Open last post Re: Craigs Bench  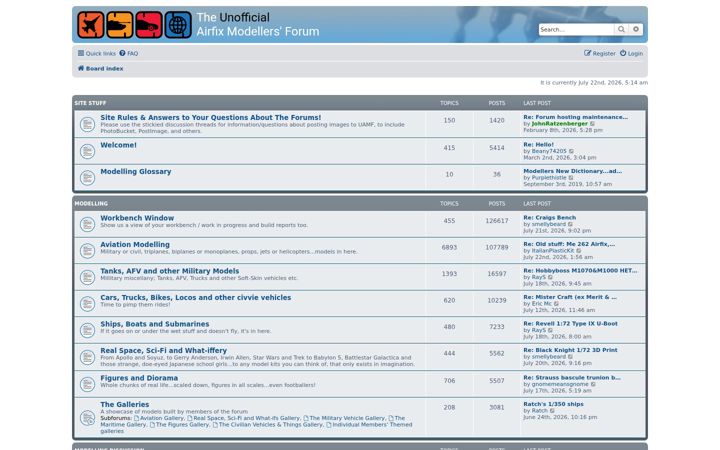[x=550, y=218]
